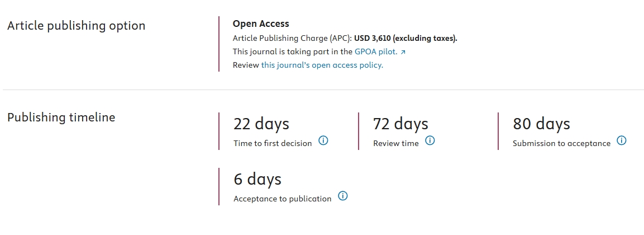Open the GPOA pilot link

pyautogui.click(x=376, y=51)
